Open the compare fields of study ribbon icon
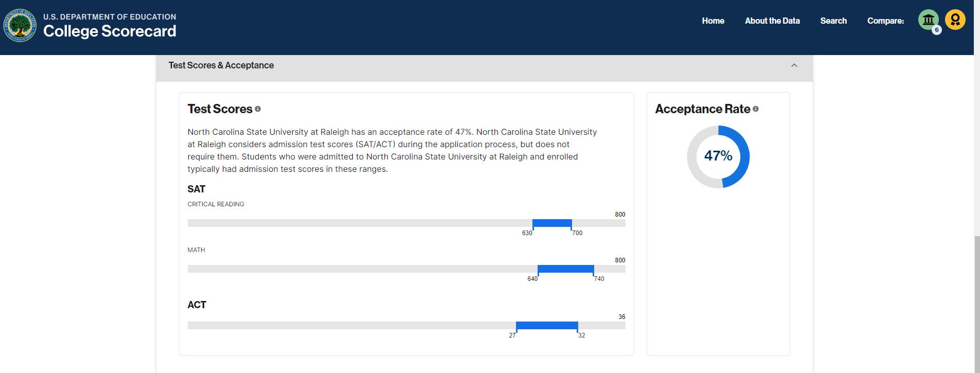 point(955,20)
